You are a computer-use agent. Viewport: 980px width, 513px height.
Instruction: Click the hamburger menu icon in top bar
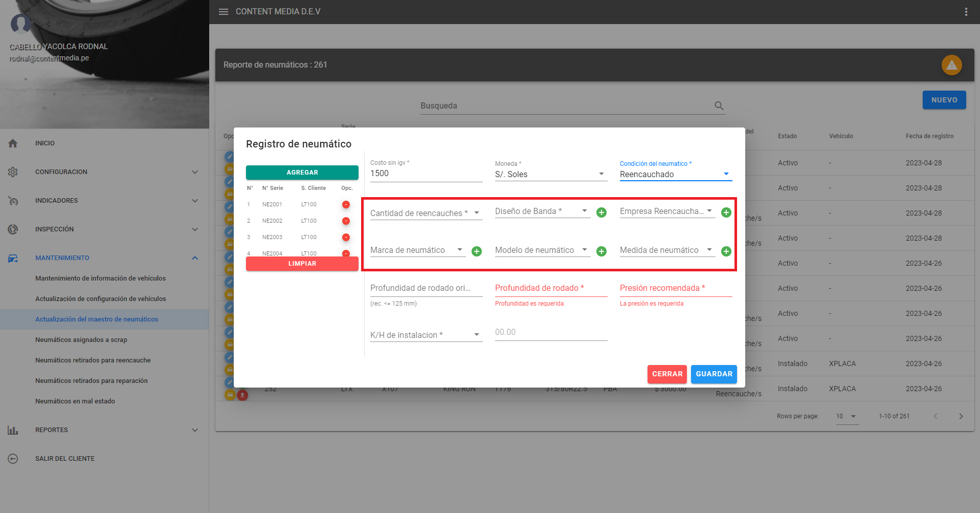pyautogui.click(x=224, y=12)
